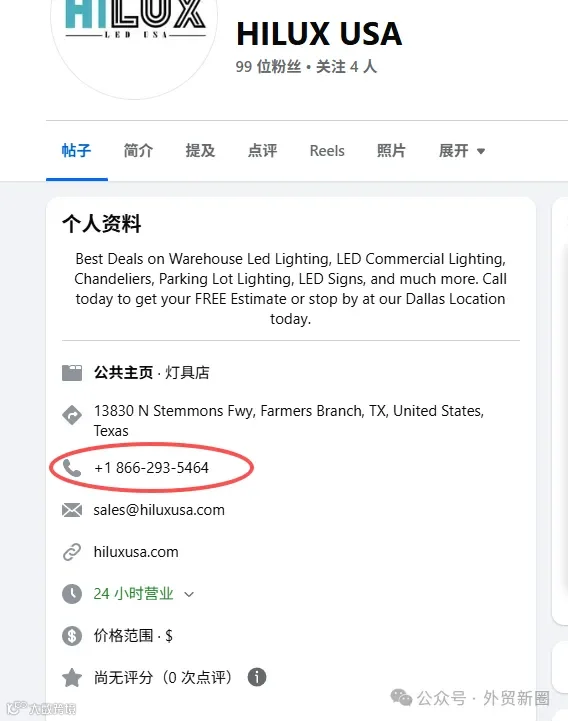Viewport: 568px width, 721px height.
Task: Click the address directions arrow icon
Action: (72, 415)
